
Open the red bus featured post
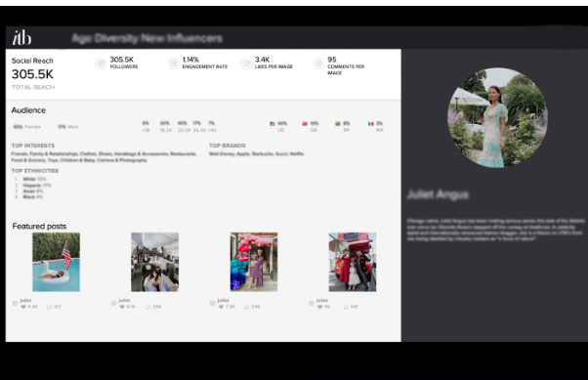[x=353, y=262]
